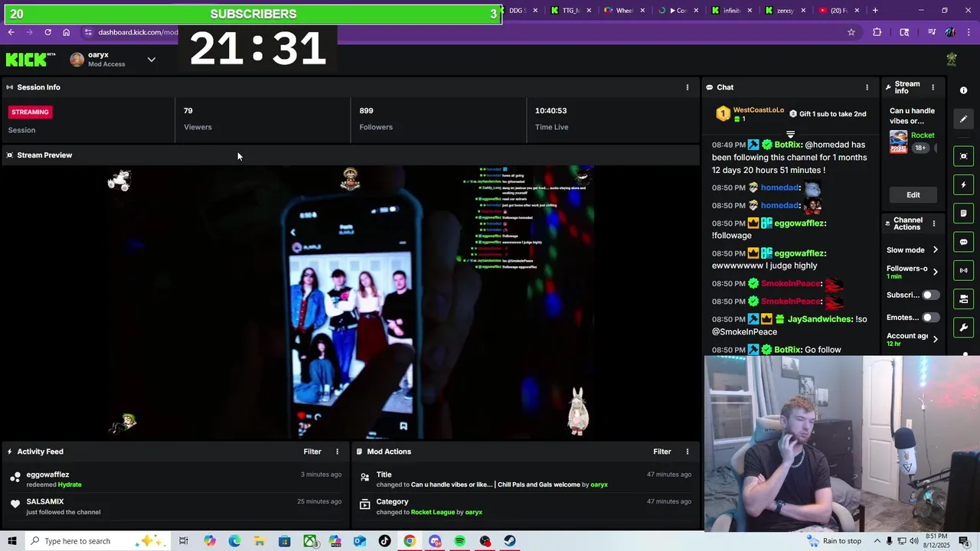Open Mod Actions Filter
This screenshot has height=551, width=980.
click(662, 452)
